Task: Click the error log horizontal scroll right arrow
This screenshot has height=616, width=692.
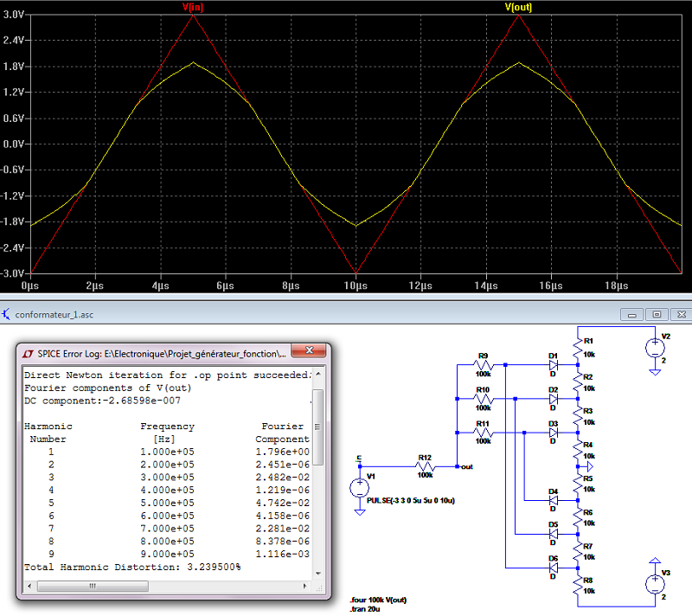Action: 305,586
